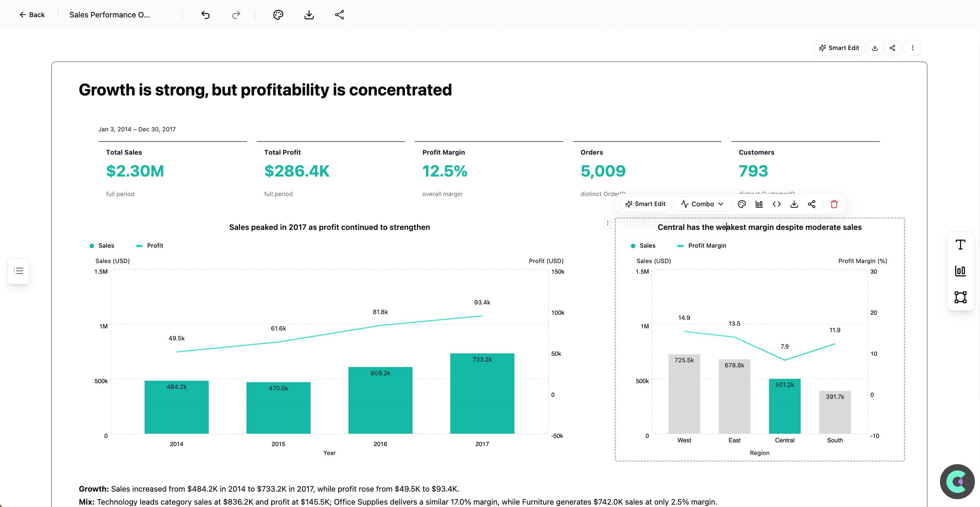The width and height of the screenshot is (980, 507).
Task: Click the chart drag handle dots
Action: [x=608, y=223]
